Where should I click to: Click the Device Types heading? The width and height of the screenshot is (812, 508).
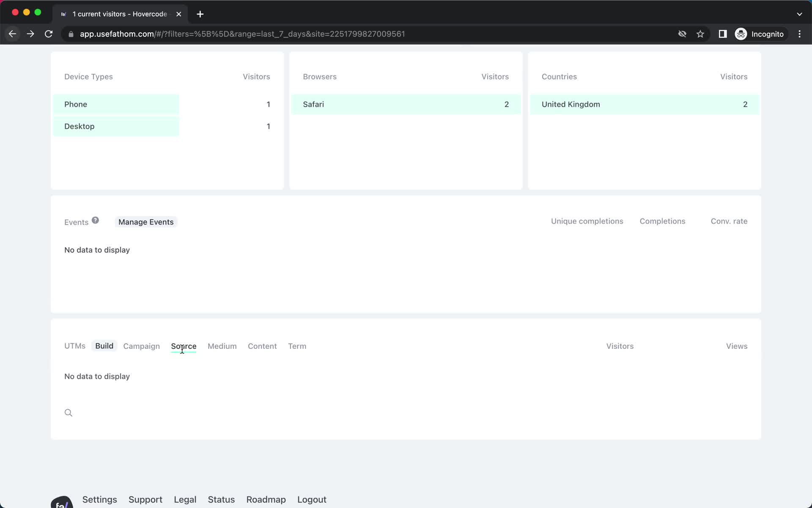click(88, 77)
